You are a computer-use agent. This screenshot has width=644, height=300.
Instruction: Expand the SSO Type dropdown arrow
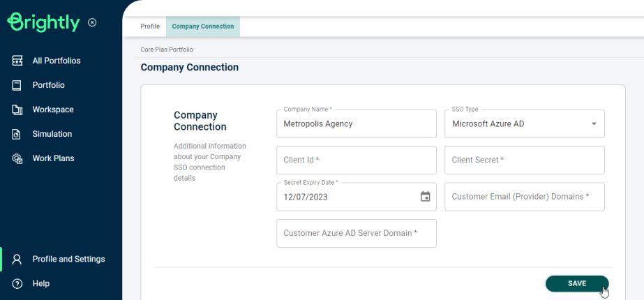(594, 123)
